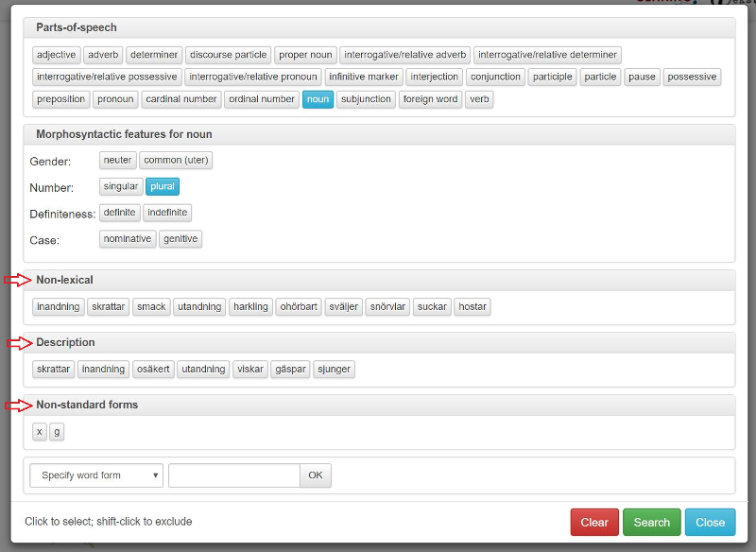Click the red Clear button
This screenshot has width=756, height=552.
pyautogui.click(x=594, y=522)
